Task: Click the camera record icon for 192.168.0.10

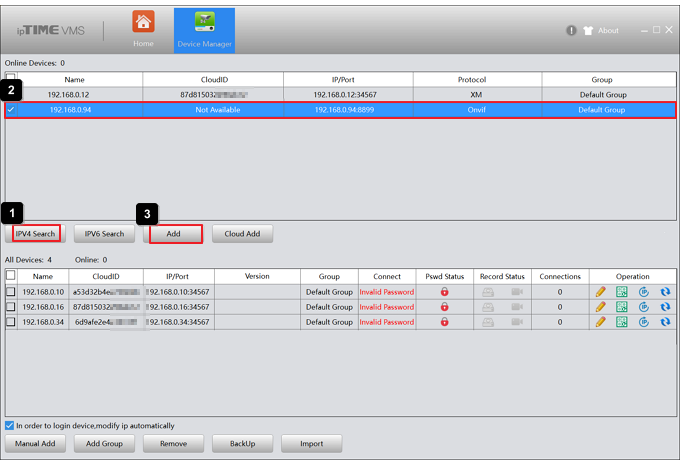Action: coord(517,292)
